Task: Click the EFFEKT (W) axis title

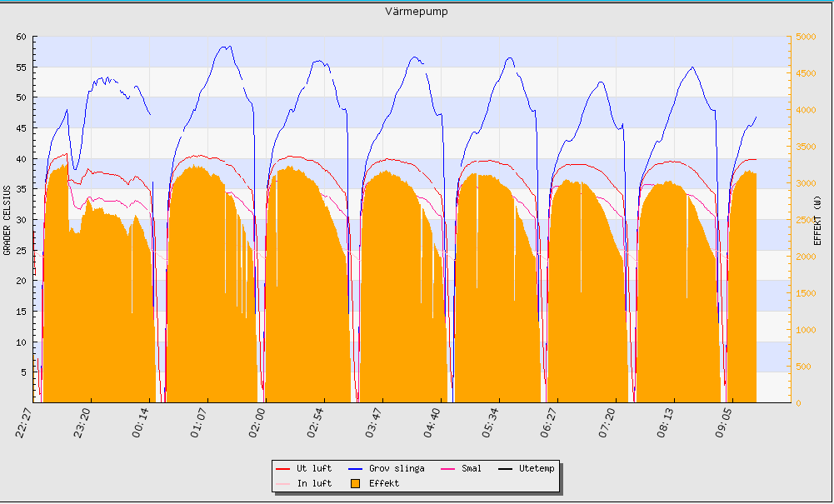Action: [819, 220]
